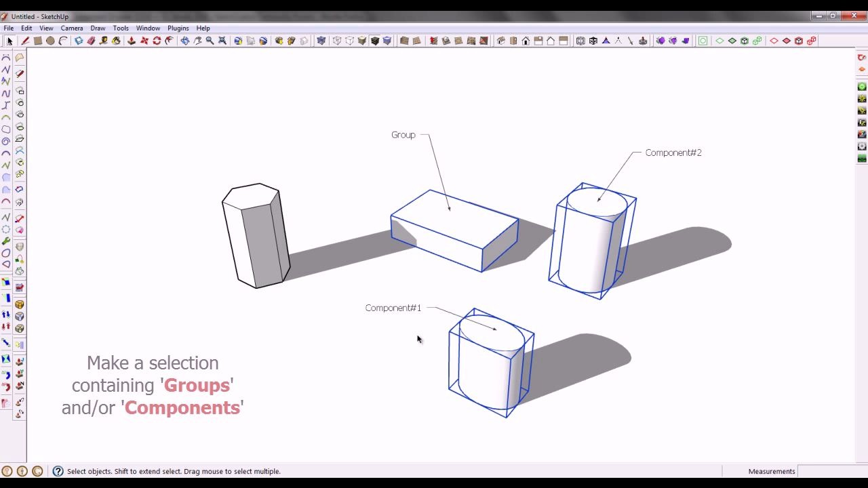Activate the Select tool arrow

tap(9, 40)
